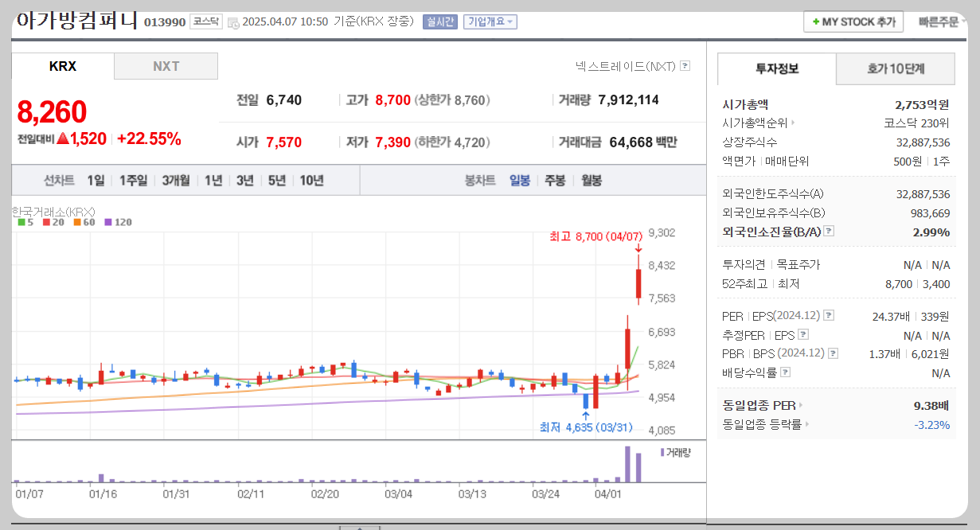Select the 3년 line chart period
The height and width of the screenshot is (530, 980).
[x=244, y=181]
